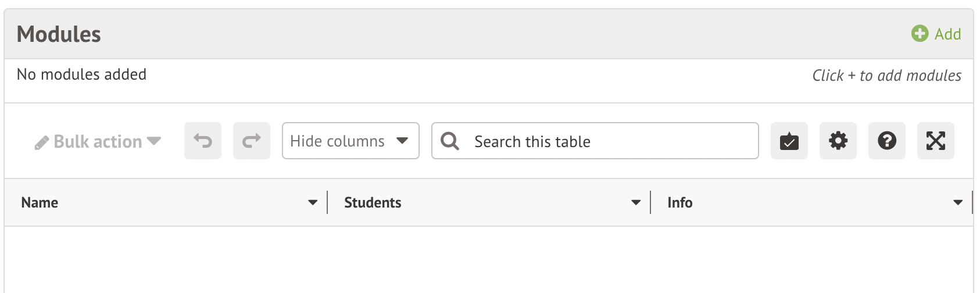The image size is (980, 293).
Task: Click the calendar checkmark icon button
Action: tap(789, 141)
